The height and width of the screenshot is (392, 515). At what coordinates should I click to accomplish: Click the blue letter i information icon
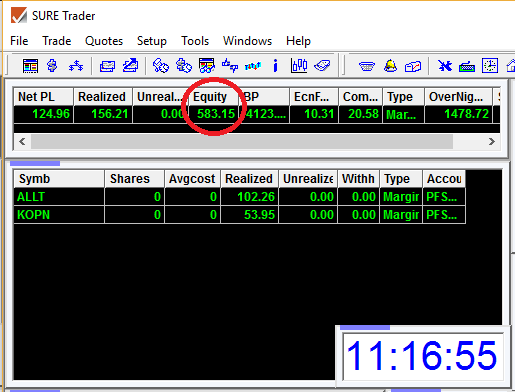point(275,66)
